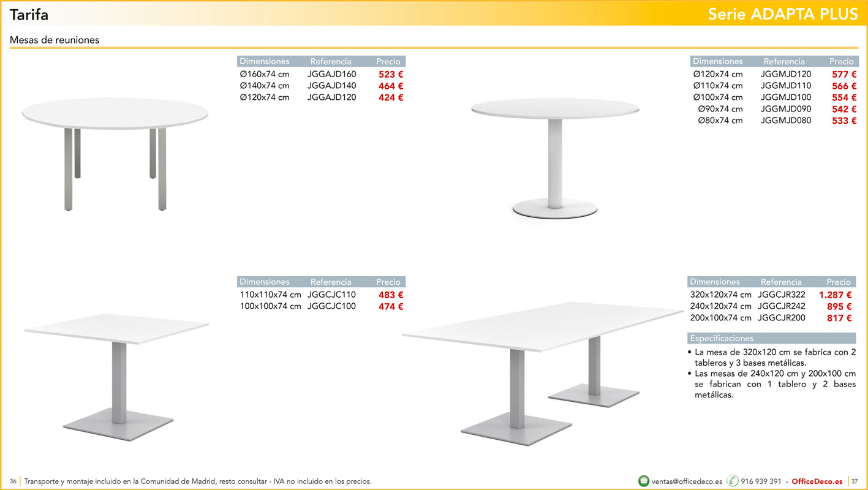Select dimension Ø140x74 cm

(x=265, y=86)
